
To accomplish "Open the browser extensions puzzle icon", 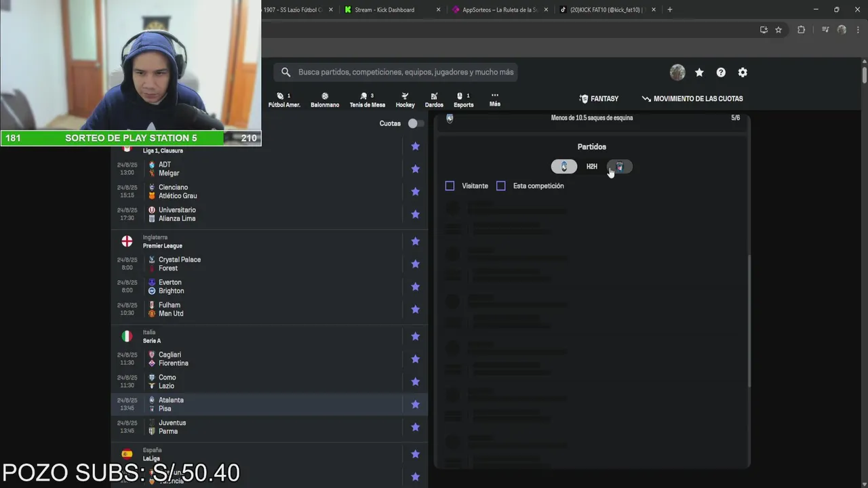I will coord(801,30).
